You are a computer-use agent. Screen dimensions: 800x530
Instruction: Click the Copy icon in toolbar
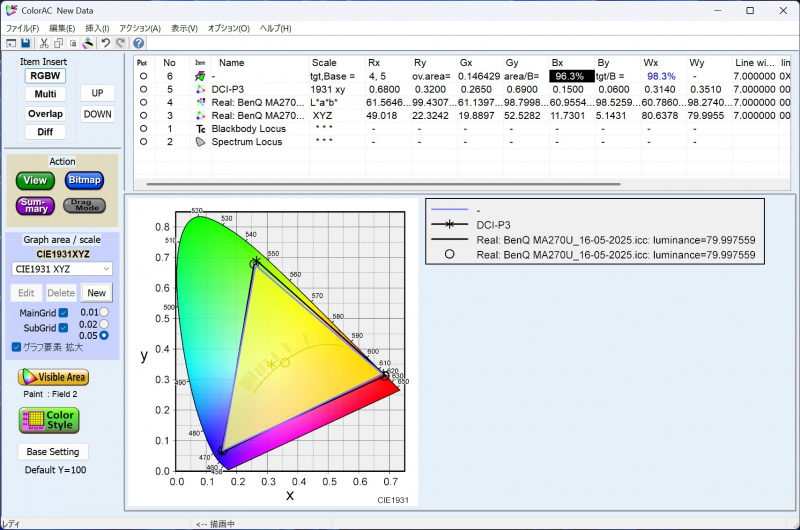tap(59, 44)
